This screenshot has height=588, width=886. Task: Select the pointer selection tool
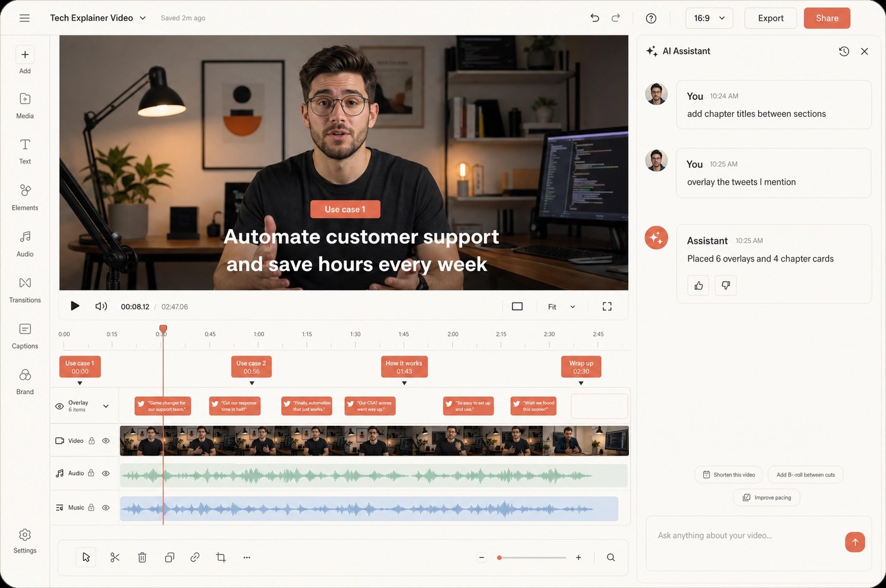(x=86, y=557)
